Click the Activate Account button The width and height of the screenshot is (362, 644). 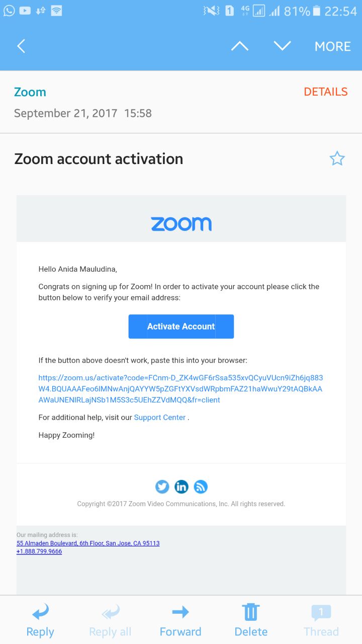[x=181, y=327]
